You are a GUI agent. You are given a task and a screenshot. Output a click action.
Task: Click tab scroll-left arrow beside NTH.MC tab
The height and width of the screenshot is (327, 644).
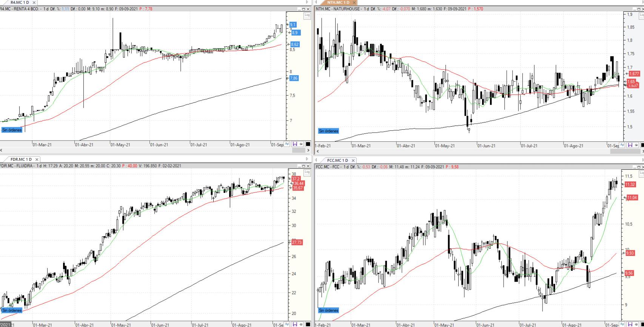coord(316,2)
